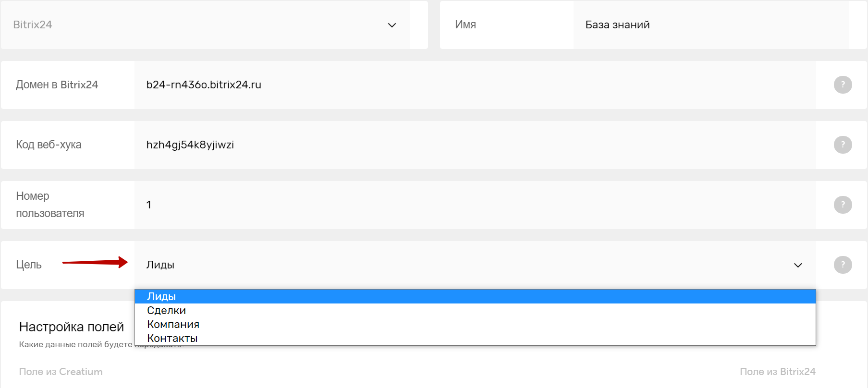Click the Имя field with База знаний
This screenshot has height=388, width=868.
click(711, 25)
